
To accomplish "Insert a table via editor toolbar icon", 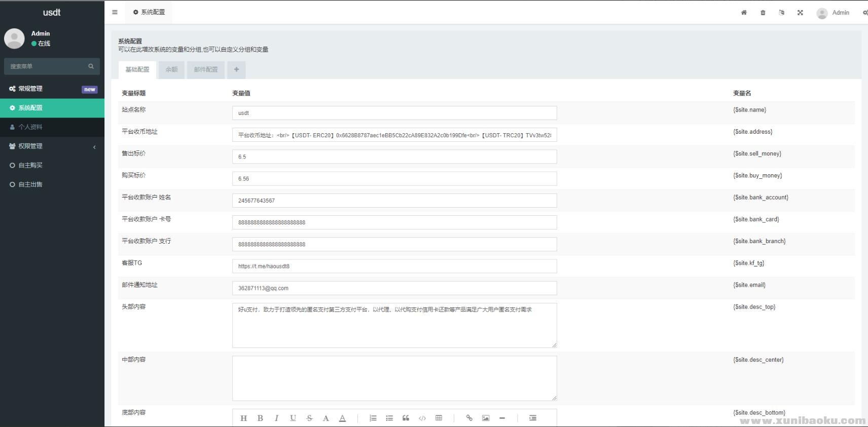I will [439, 418].
